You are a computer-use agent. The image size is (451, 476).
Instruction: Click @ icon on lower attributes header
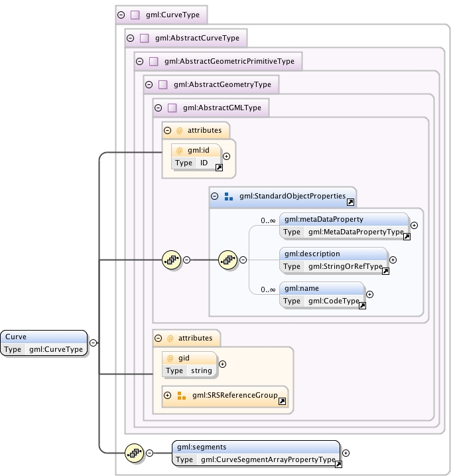[x=170, y=338]
